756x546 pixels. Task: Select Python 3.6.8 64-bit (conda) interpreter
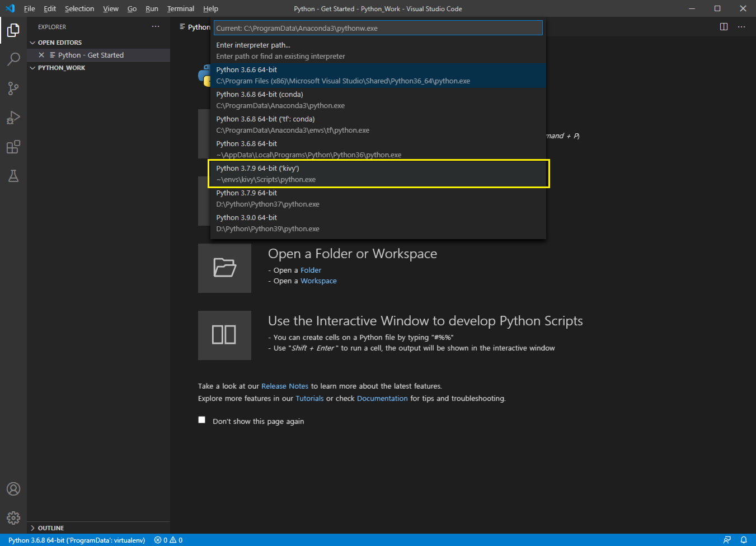coord(378,100)
